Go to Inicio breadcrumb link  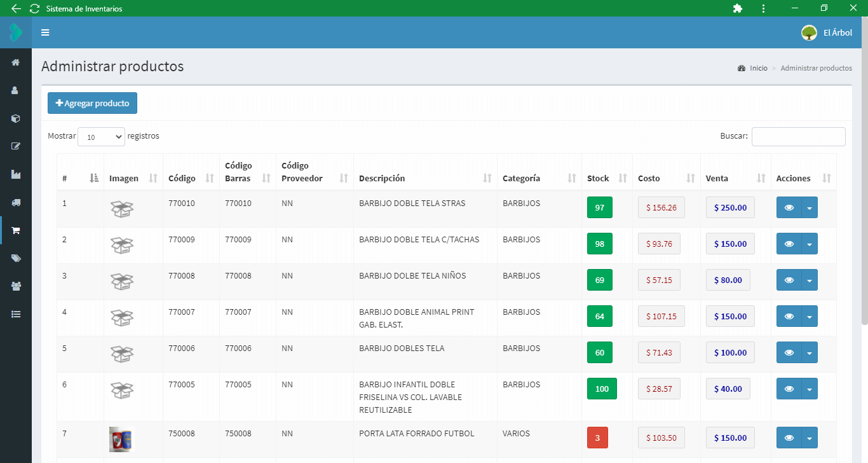pyautogui.click(x=758, y=68)
